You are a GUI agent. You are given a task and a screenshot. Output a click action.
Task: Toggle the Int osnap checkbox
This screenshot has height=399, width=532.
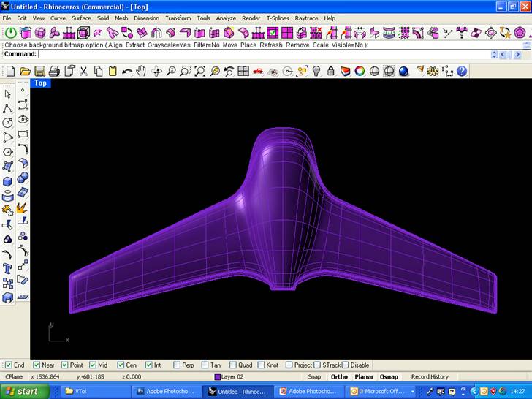148,365
